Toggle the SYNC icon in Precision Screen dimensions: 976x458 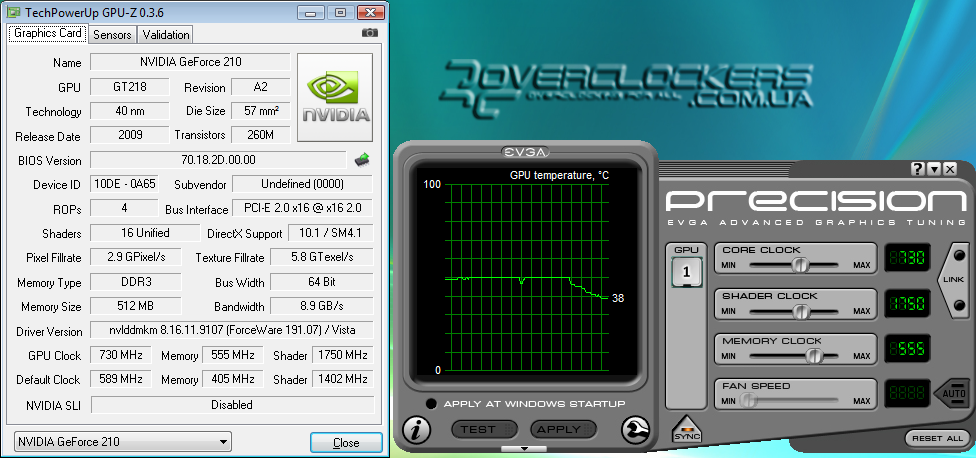687,429
